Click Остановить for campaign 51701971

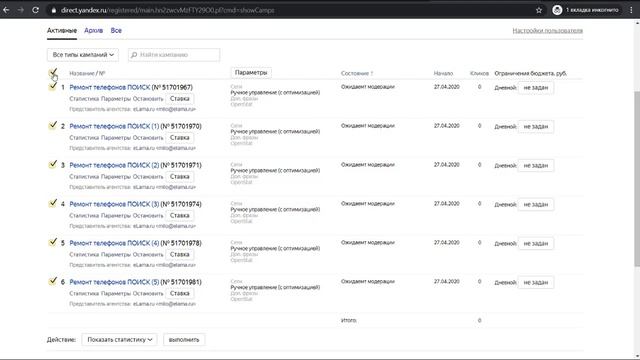[x=148, y=177]
